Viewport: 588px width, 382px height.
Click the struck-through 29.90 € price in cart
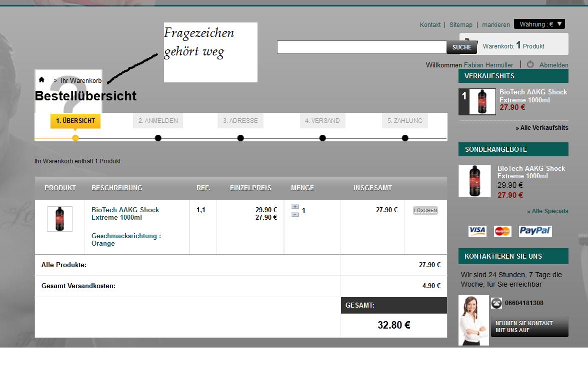click(266, 210)
